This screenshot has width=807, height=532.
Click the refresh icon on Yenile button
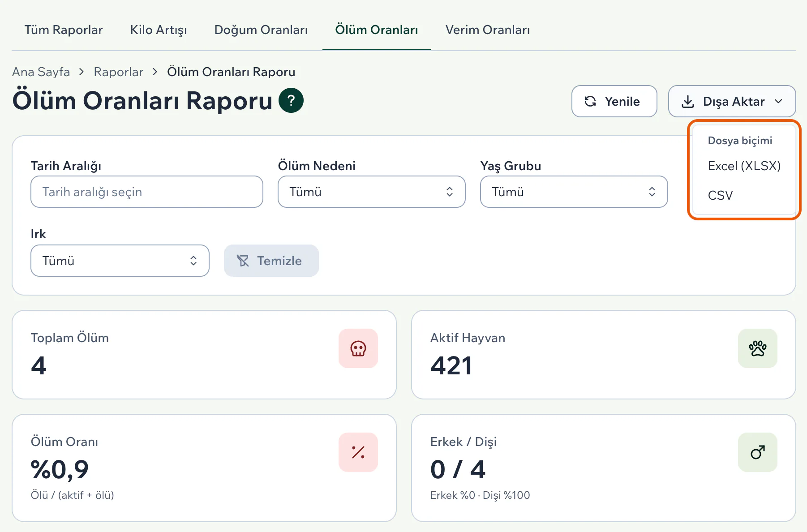590,101
